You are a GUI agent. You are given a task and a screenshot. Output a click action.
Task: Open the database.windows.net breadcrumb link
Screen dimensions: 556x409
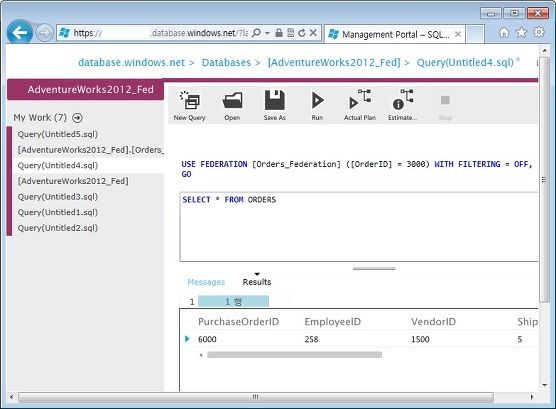click(131, 62)
